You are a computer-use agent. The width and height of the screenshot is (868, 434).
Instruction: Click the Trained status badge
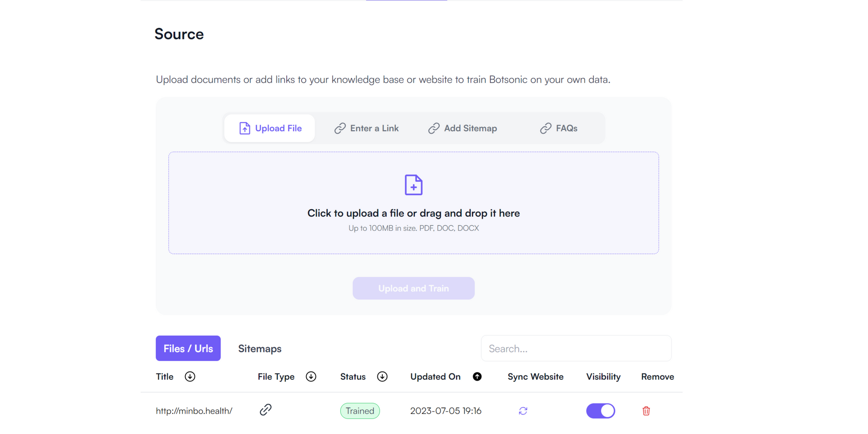pos(360,411)
